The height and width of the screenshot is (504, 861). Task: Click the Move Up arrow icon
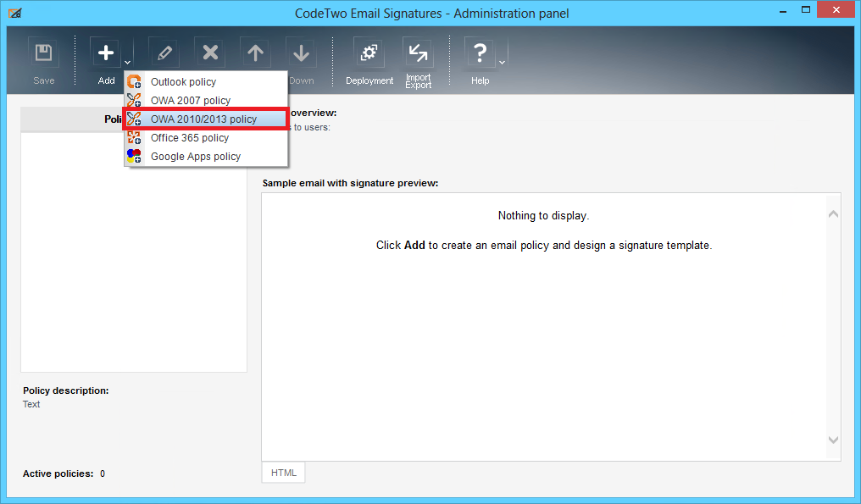click(255, 53)
